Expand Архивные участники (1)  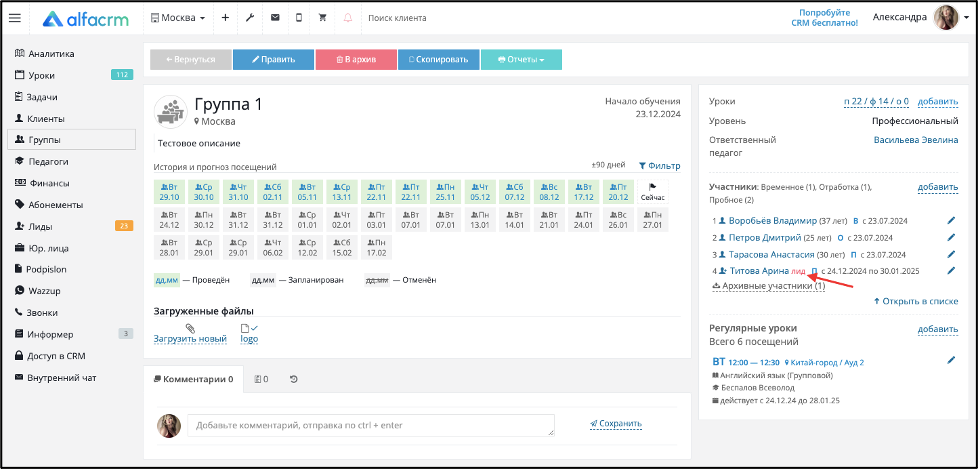coord(769,285)
